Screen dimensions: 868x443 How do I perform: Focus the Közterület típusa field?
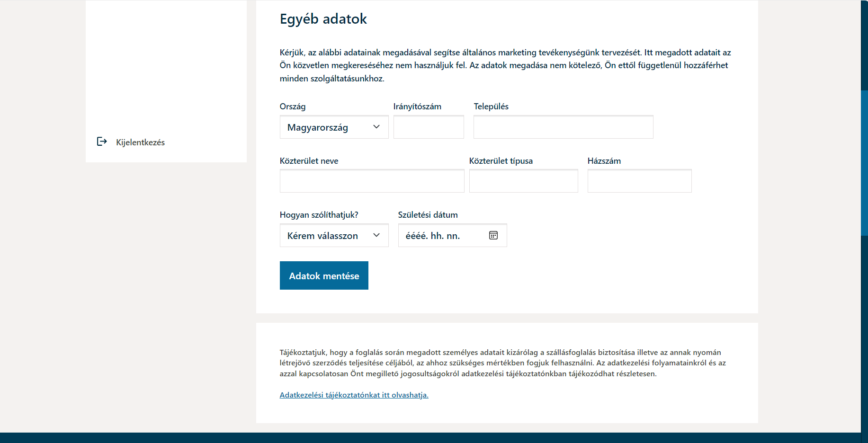pyautogui.click(x=523, y=181)
